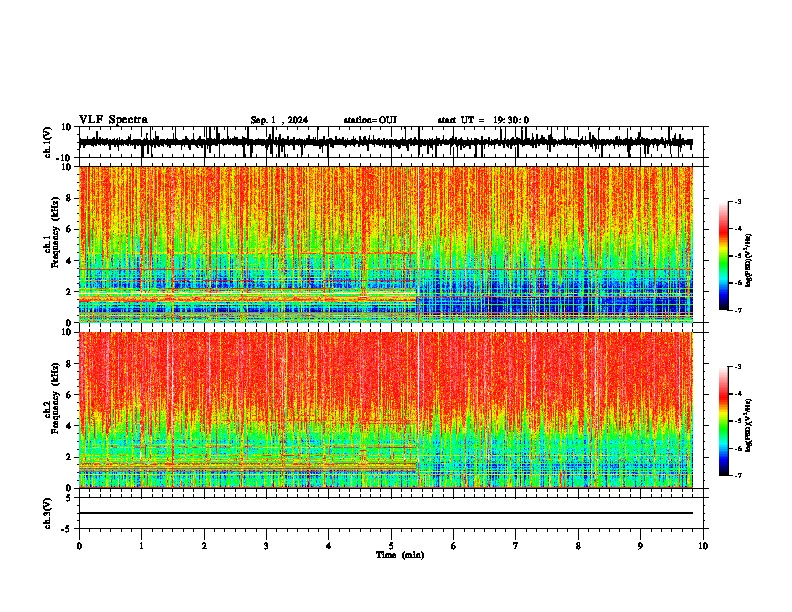Click the "1" tick on the Time axis
792x612 pixels.
point(141,546)
